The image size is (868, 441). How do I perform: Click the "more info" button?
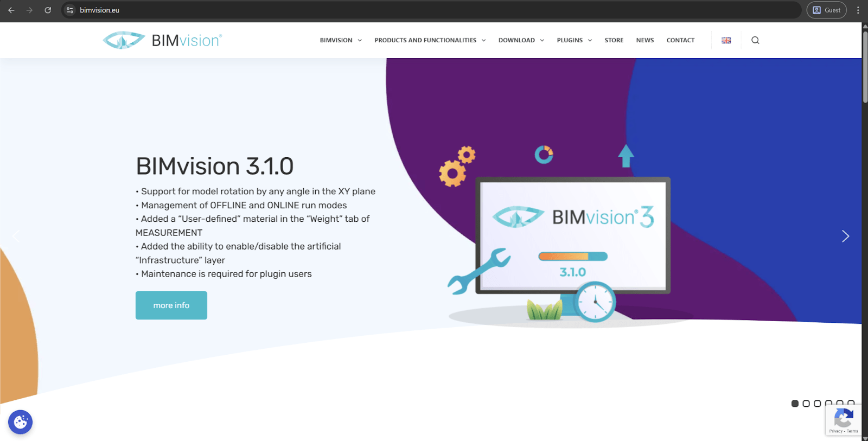(x=171, y=305)
